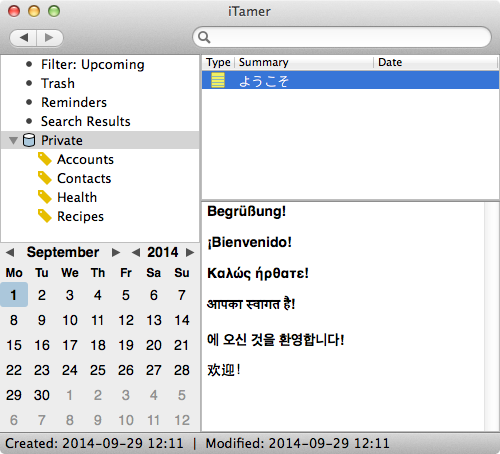Go to previous month before September
Image resolution: width=500 pixels, height=454 pixels.
[x=10, y=252]
